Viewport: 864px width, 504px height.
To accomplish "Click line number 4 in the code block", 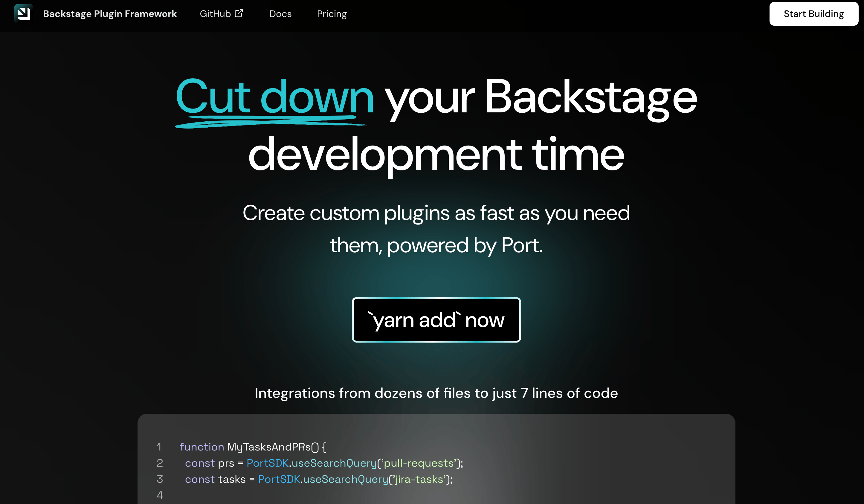I will pos(160,495).
